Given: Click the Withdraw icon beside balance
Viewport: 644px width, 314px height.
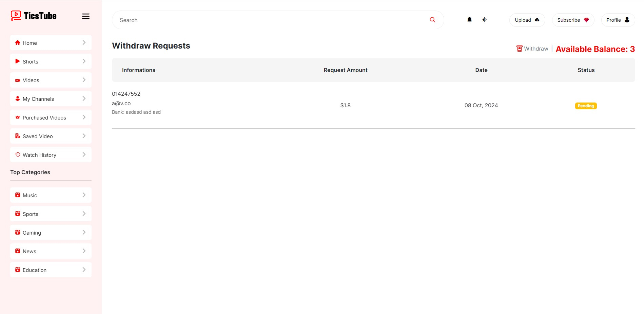Looking at the screenshot, I should (x=519, y=49).
